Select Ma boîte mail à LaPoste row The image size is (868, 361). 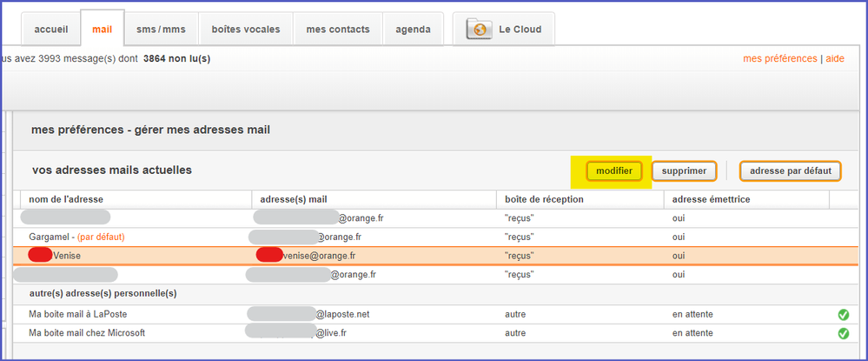tap(78, 313)
